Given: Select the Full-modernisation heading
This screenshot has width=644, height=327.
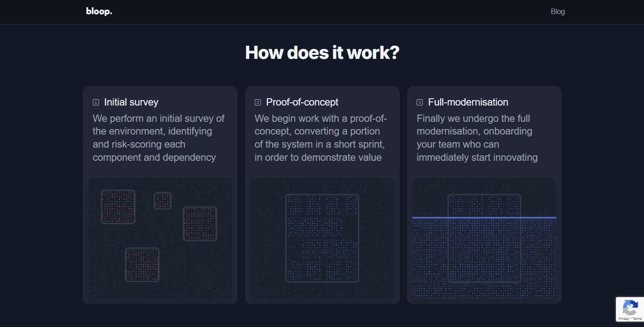Looking at the screenshot, I should click(x=468, y=102).
